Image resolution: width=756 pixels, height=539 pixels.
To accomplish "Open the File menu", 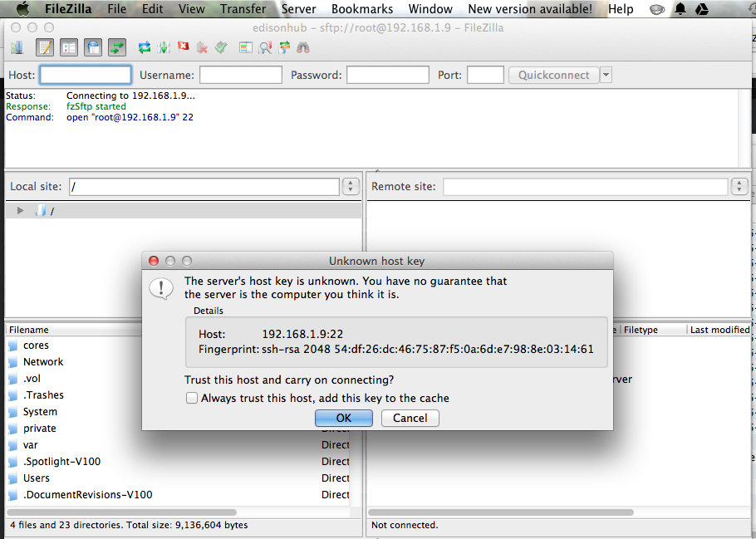I will point(116,8).
